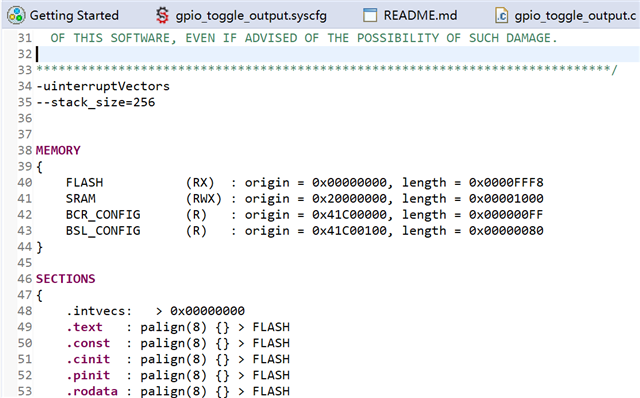Place cursor on the SECTIONS keyword

point(65,279)
